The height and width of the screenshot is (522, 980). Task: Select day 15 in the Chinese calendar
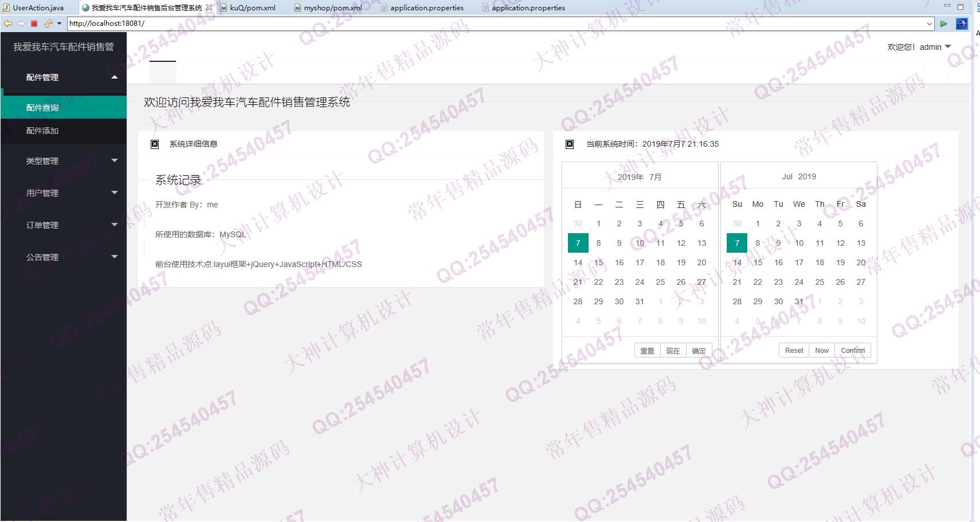click(598, 262)
